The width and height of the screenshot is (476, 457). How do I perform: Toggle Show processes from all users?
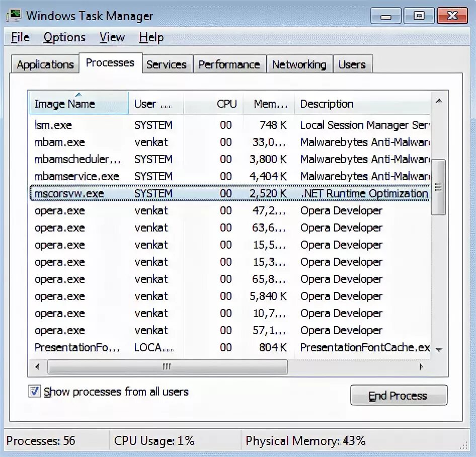(x=34, y=391)
